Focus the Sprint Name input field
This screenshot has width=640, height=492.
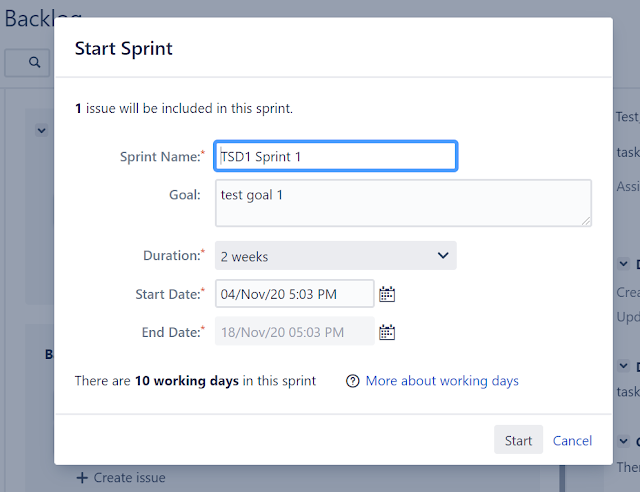click(336, 156)
